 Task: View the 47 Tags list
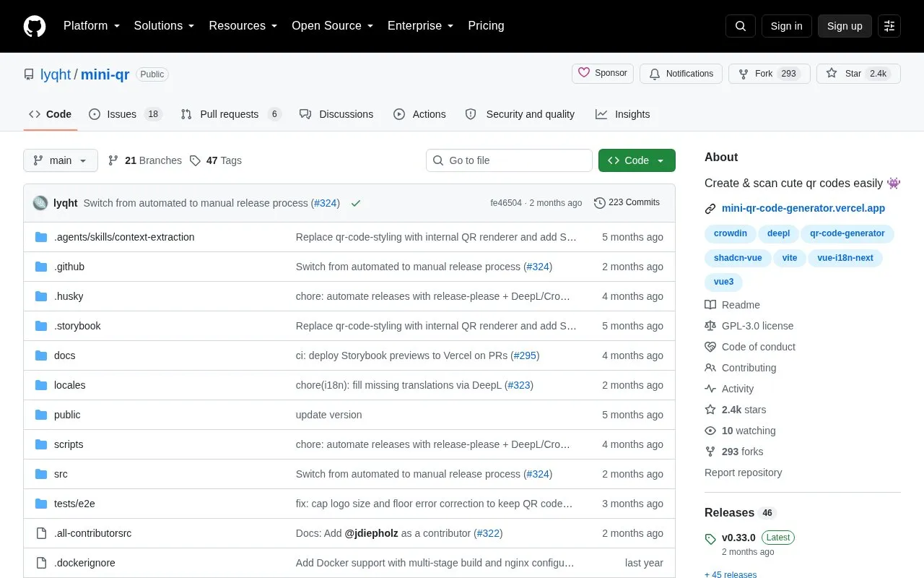click(x=216, y=160)
